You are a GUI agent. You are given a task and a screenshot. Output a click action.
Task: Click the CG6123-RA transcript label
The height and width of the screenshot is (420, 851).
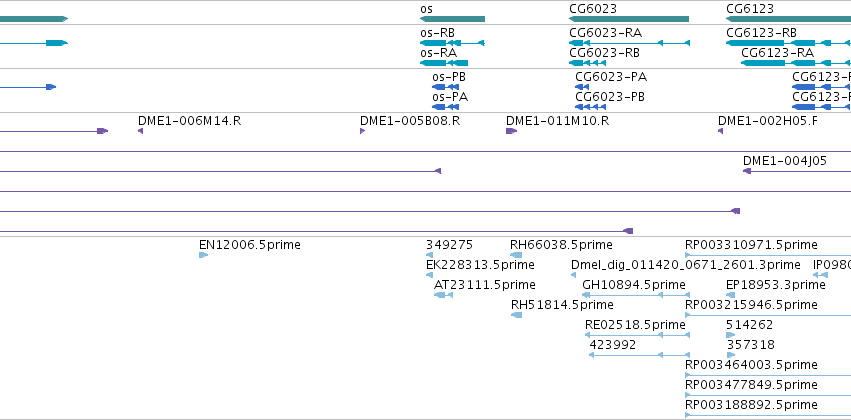777,53
